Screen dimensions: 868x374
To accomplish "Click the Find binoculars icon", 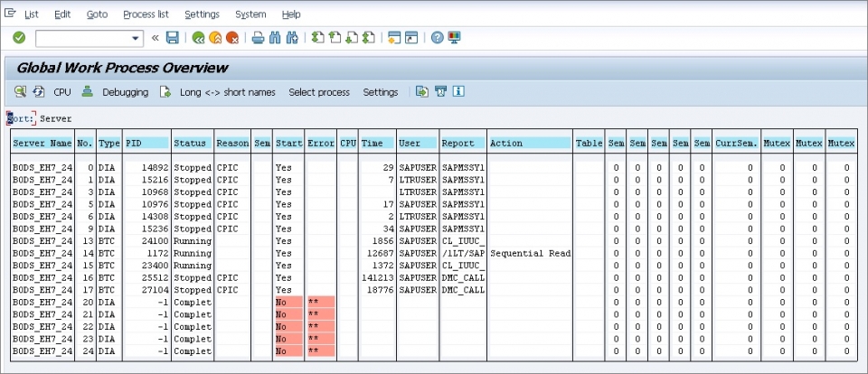I will [x=275, y=38].
